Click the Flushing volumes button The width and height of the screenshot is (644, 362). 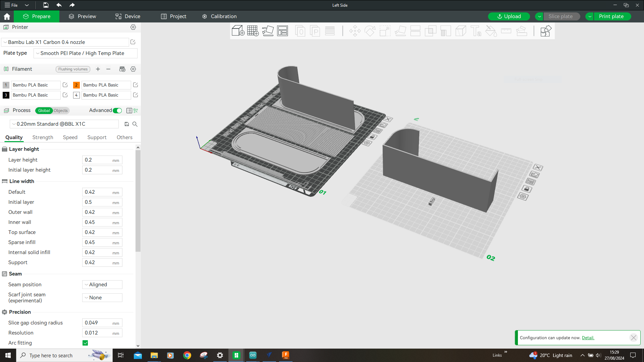(x=73, y=69)
